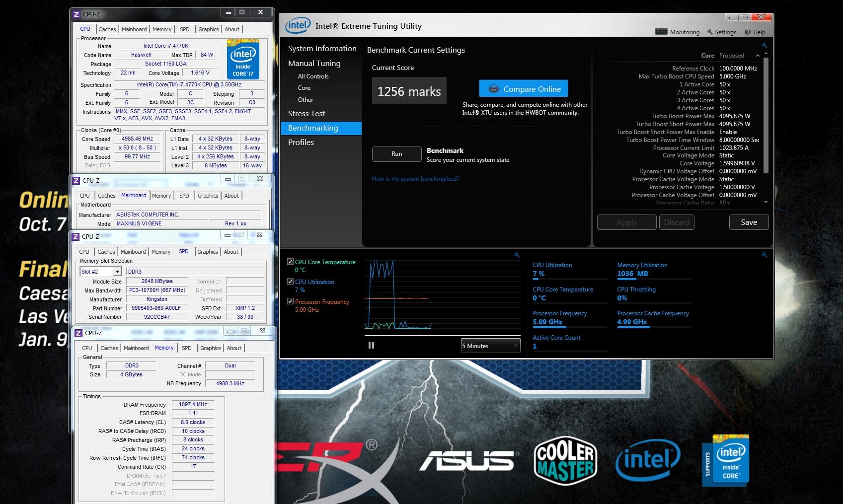Toggle Processor Frequency graph checkbox
This screenshot has width=843, height=504.
click(290, 301)
